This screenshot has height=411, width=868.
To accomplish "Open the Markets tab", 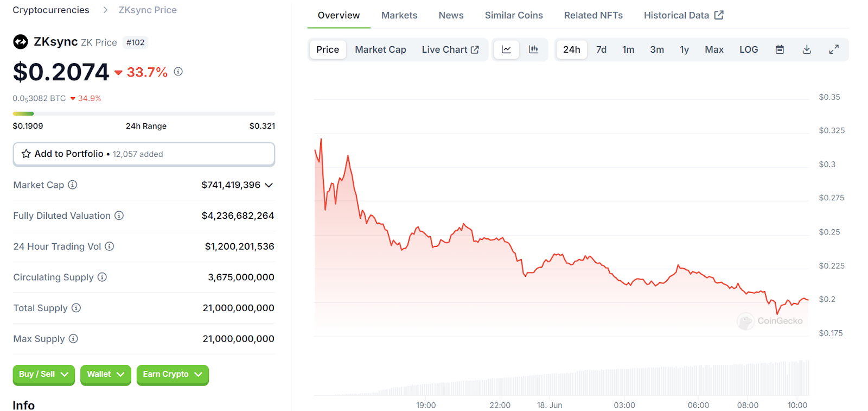I will (399, 15).
